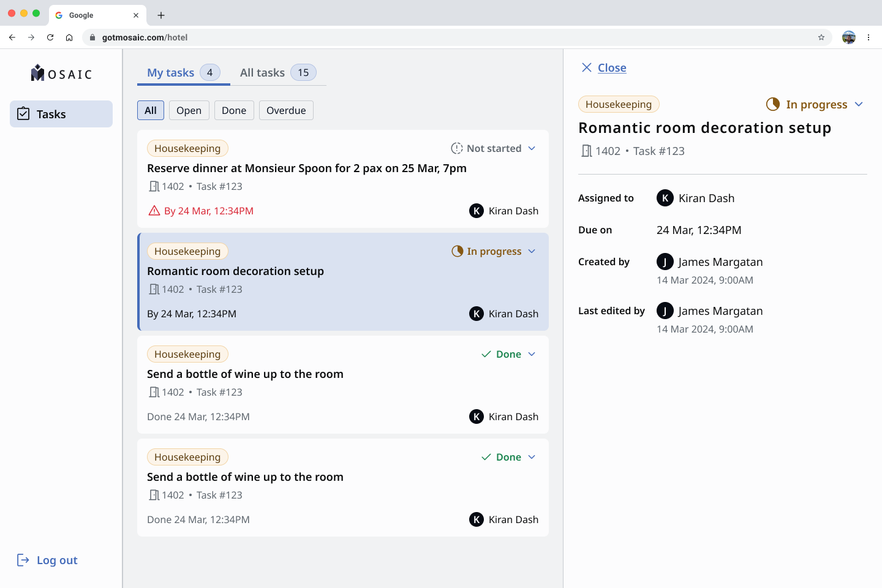Select the Romantic room decoration setup card title
The height and width of the screenshot is (588, 882).
pyautogui.click(x=235, y=271)
